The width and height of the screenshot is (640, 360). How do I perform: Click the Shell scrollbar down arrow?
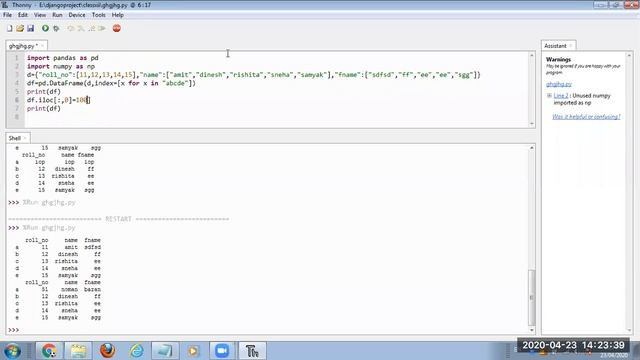[x=532, y=330]
